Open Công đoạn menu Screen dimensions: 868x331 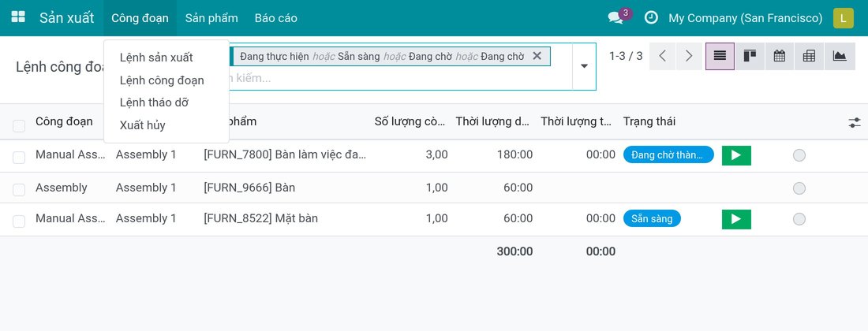pyautogui.click(x=140, y=18)
